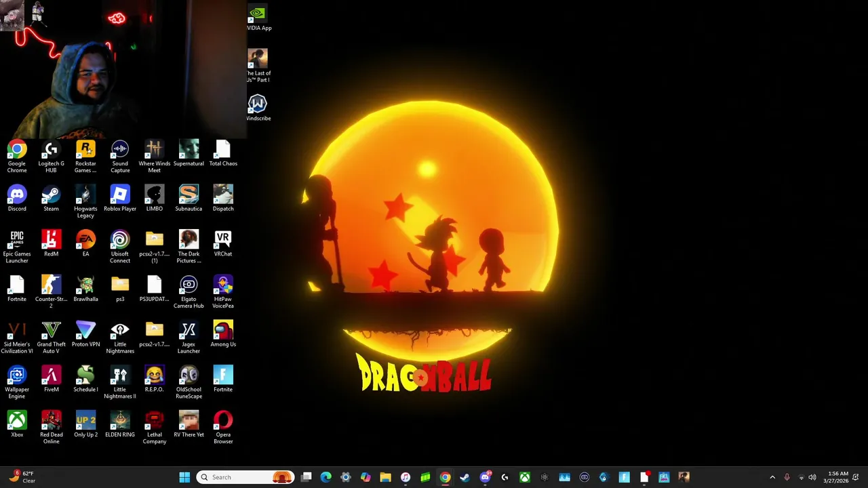
Task: Open Google Chrome desktop shortcut
Action: pos(17,157)
